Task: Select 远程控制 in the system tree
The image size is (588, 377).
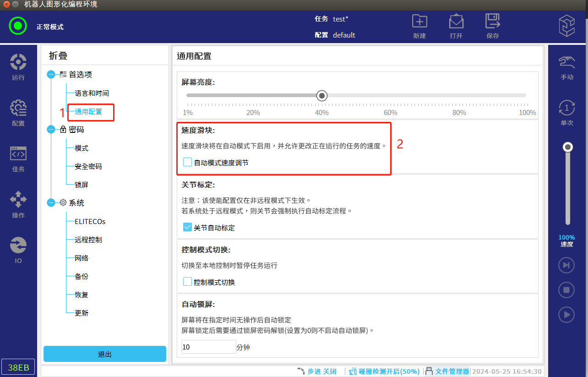Action: 88,240
